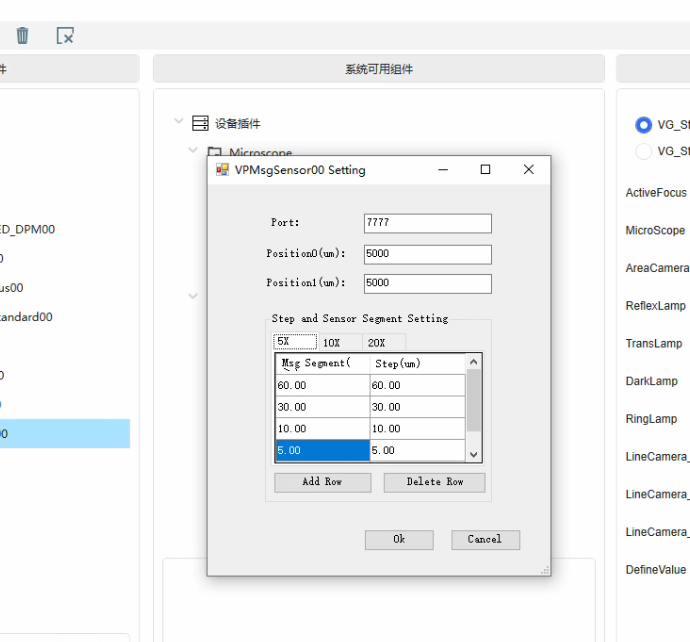Switch to the 10X tab
690x642 pixels.
click(x=331, y=342)
